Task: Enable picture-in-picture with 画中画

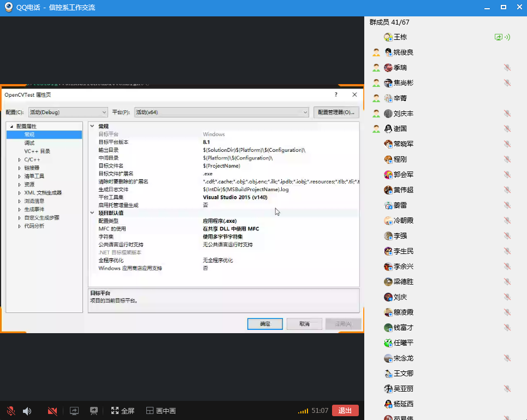Action: (161, 411)
